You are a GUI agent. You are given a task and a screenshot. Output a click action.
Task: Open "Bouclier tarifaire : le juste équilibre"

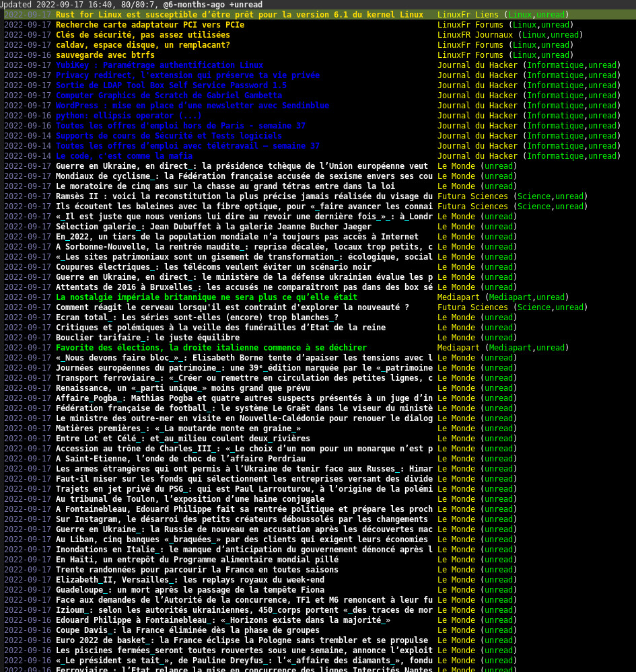147,337
